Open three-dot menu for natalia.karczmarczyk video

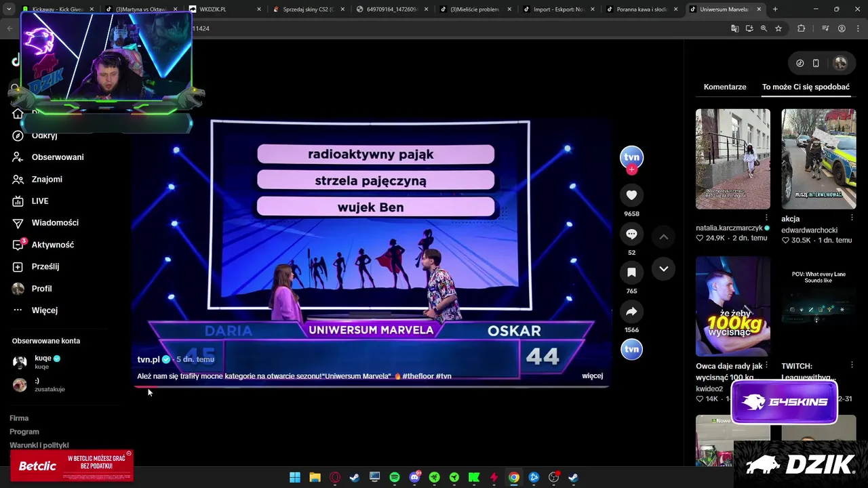[x=767, y=218]
